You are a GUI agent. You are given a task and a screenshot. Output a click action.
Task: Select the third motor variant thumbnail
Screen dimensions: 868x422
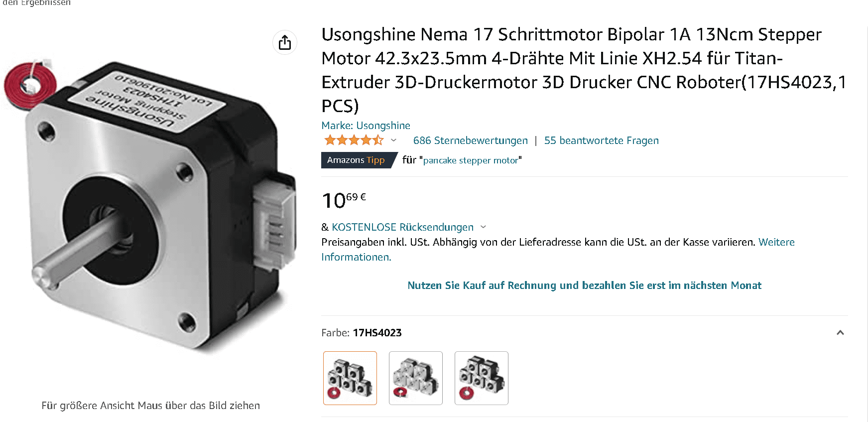(x=482, y=378)
